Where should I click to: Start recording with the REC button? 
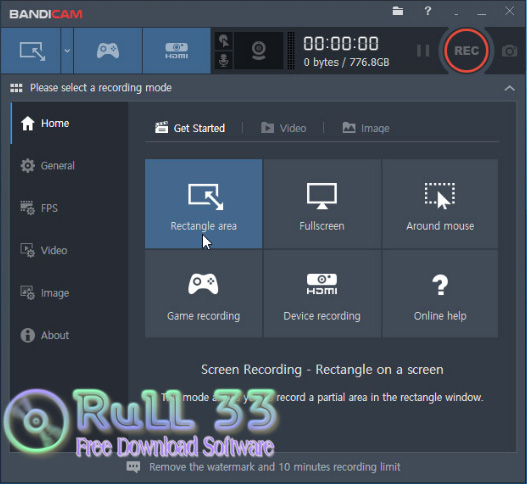[466, 51]
